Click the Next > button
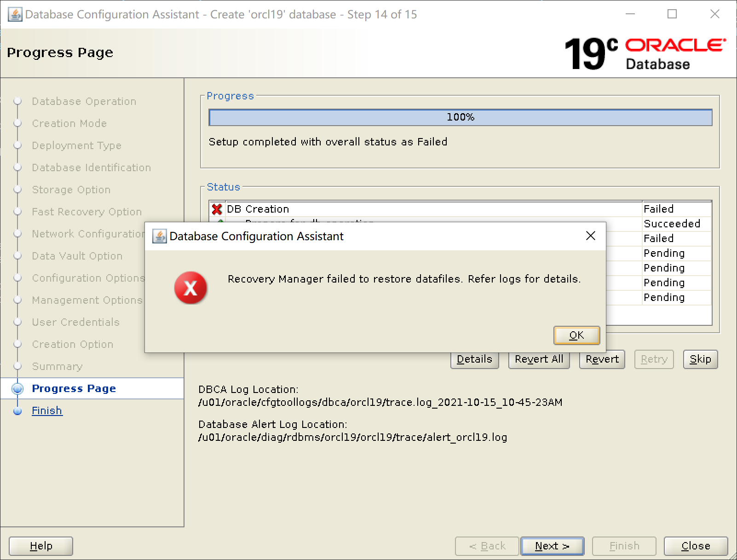Screen dimensions: 737x560 click(x=553, y=546)
